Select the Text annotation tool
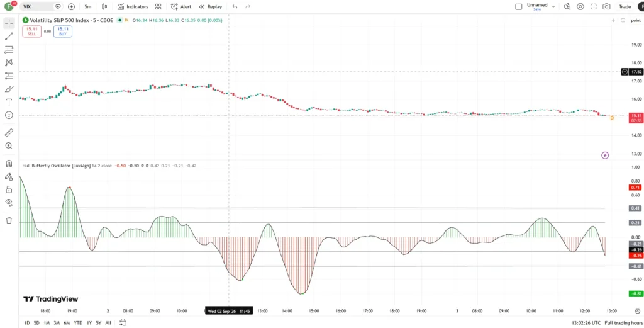 pos(9,102)
